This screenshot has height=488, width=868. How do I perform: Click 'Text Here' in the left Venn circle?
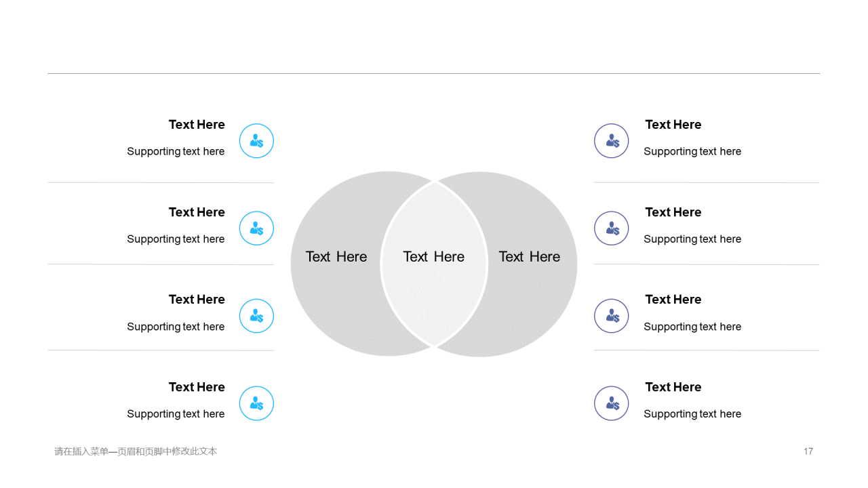tap(336, 257)
